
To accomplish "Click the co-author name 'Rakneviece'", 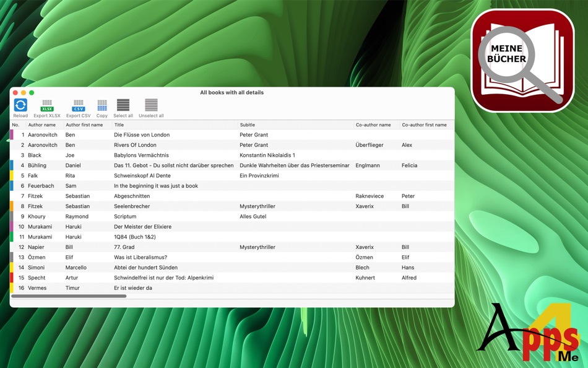I will pos(370,196).
